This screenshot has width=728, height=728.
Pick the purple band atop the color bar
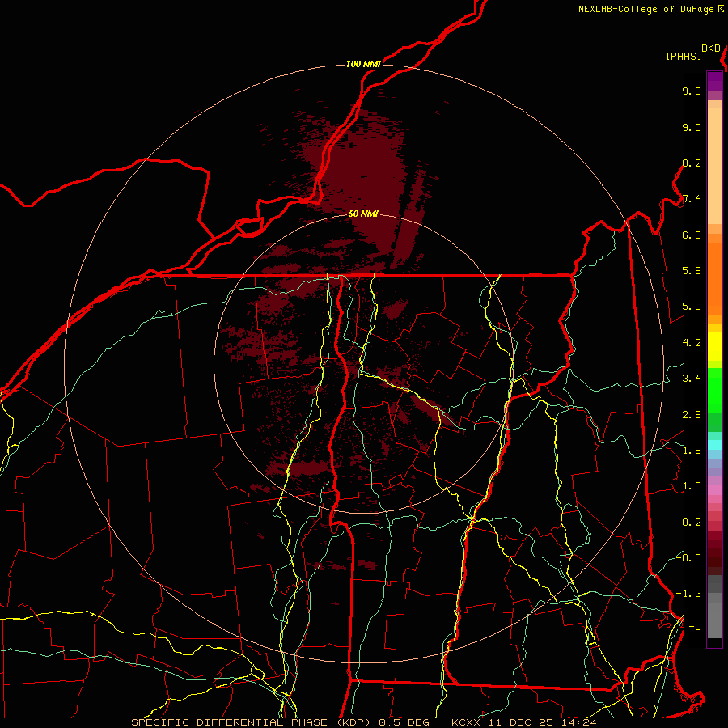(x=714, y=81)
